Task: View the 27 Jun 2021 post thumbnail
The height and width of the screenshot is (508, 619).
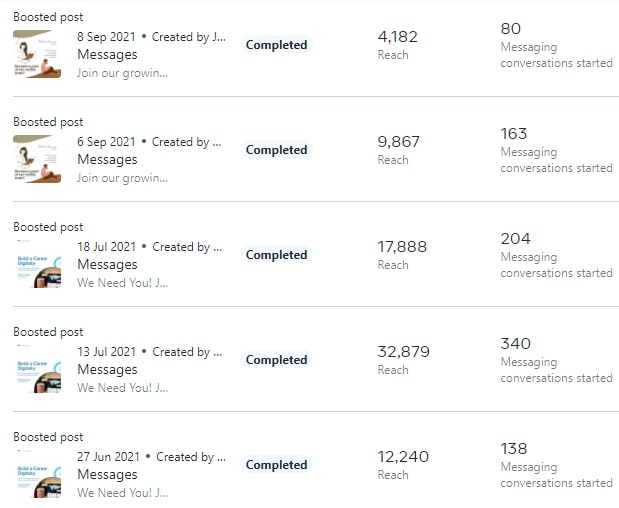Action: [37, 474]
